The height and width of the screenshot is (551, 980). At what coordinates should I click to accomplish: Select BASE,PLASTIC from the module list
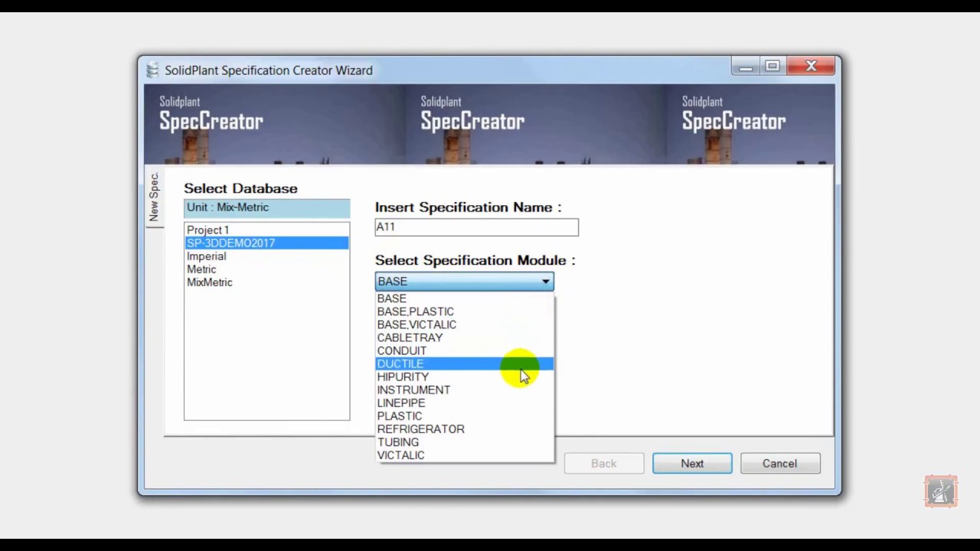[464, 311]
